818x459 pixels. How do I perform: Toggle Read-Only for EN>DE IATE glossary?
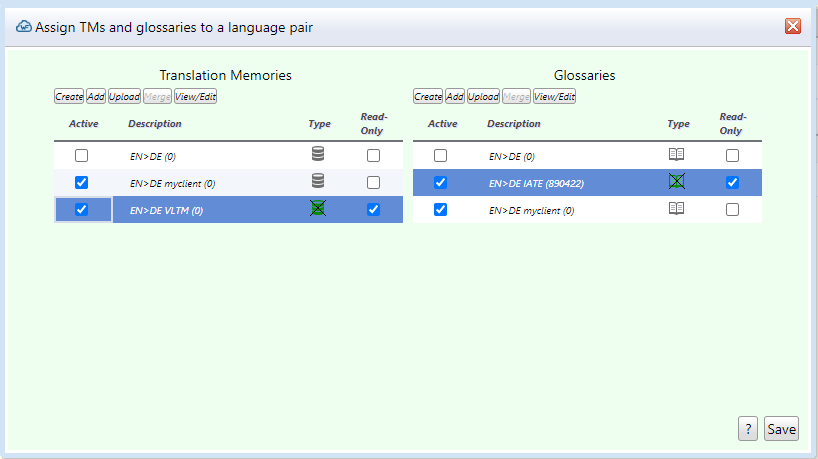point(732,183)
